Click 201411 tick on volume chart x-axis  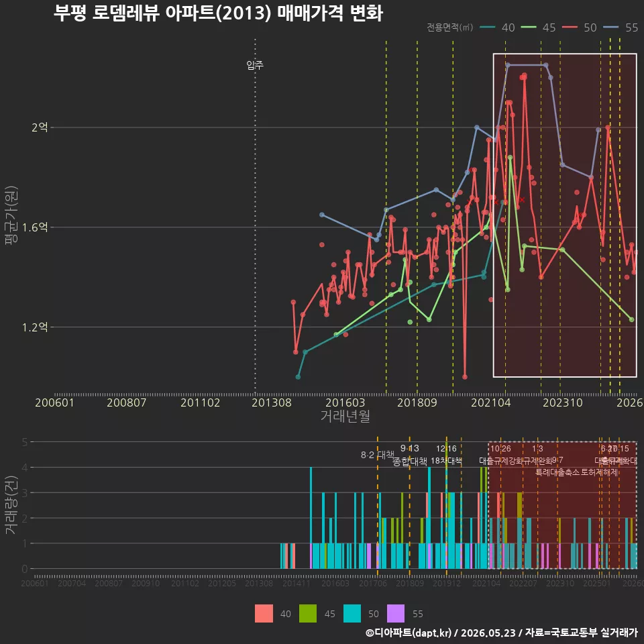point(297,583)
